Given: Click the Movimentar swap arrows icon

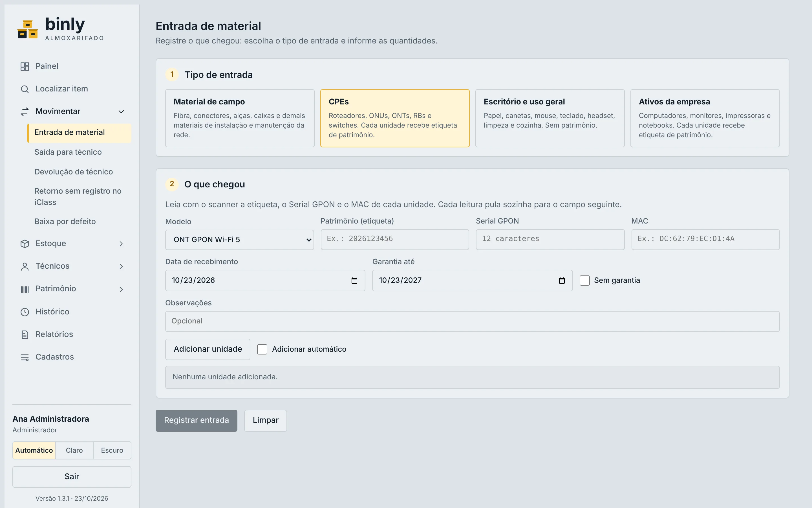Looking at the screenshot, I should (25, 111).
